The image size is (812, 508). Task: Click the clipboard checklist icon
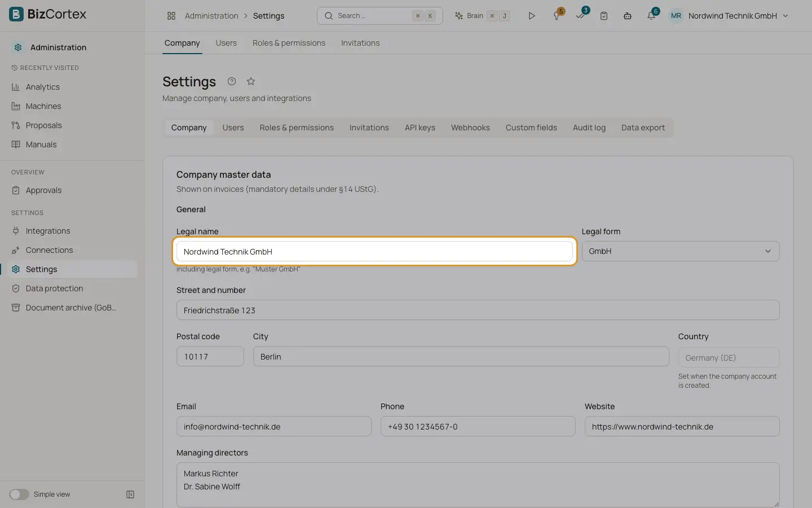click(604, 16)
